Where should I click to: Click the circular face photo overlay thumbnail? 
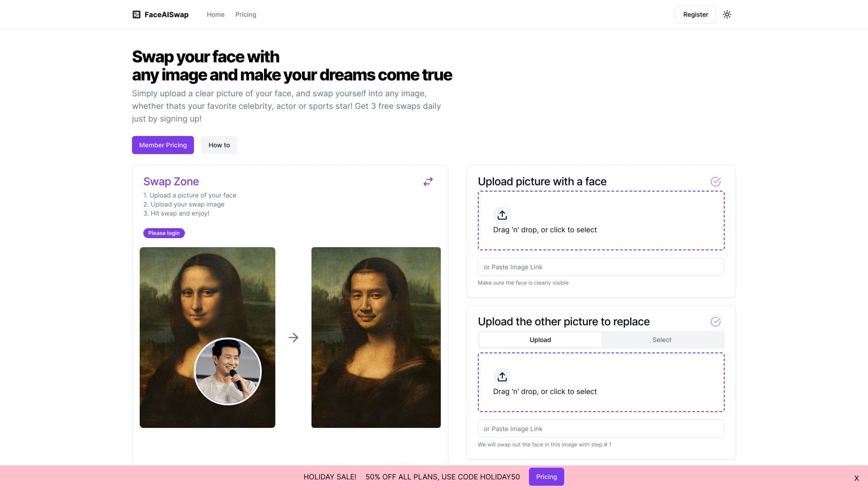click(228, 371)
